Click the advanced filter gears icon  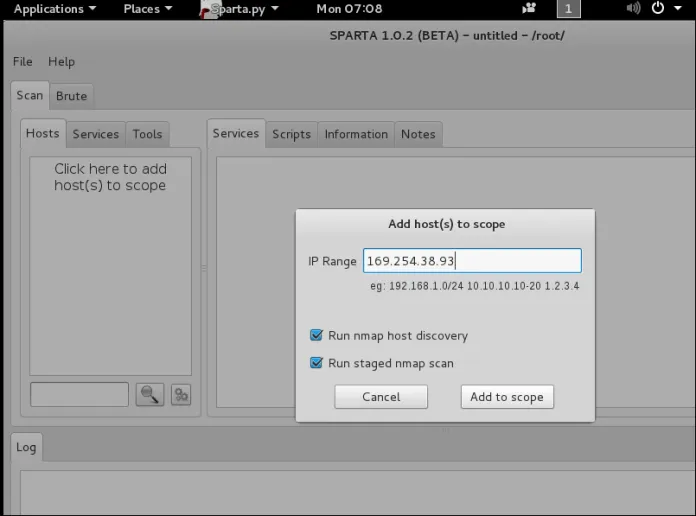click(181, 395)
